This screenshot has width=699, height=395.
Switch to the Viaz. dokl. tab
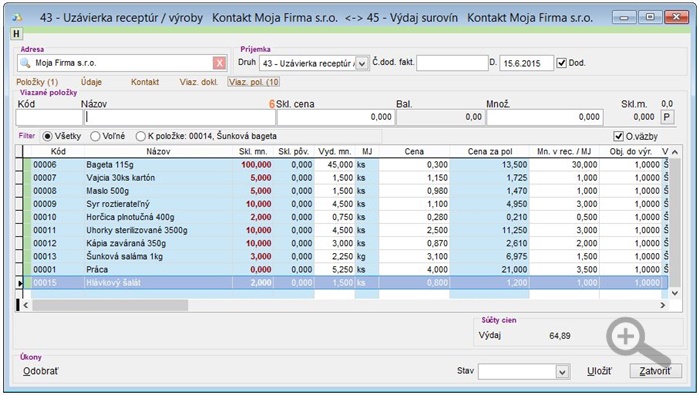(199, 82)
